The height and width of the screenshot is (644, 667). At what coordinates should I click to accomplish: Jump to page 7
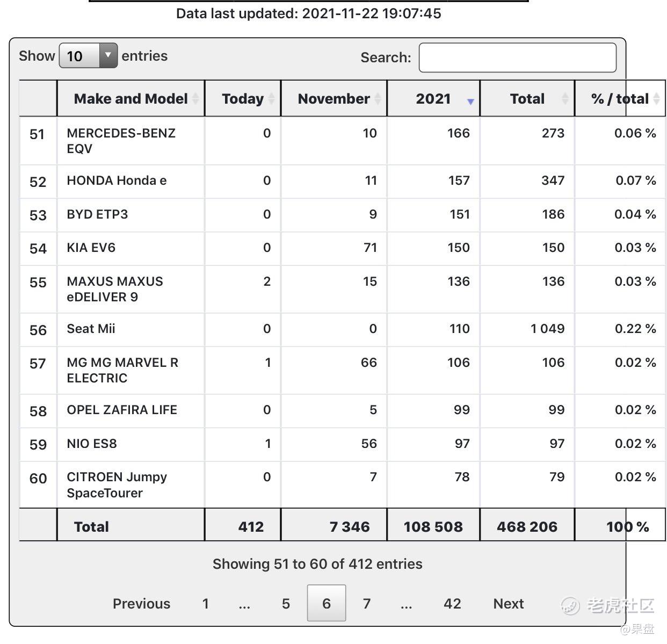click(367, 604)
